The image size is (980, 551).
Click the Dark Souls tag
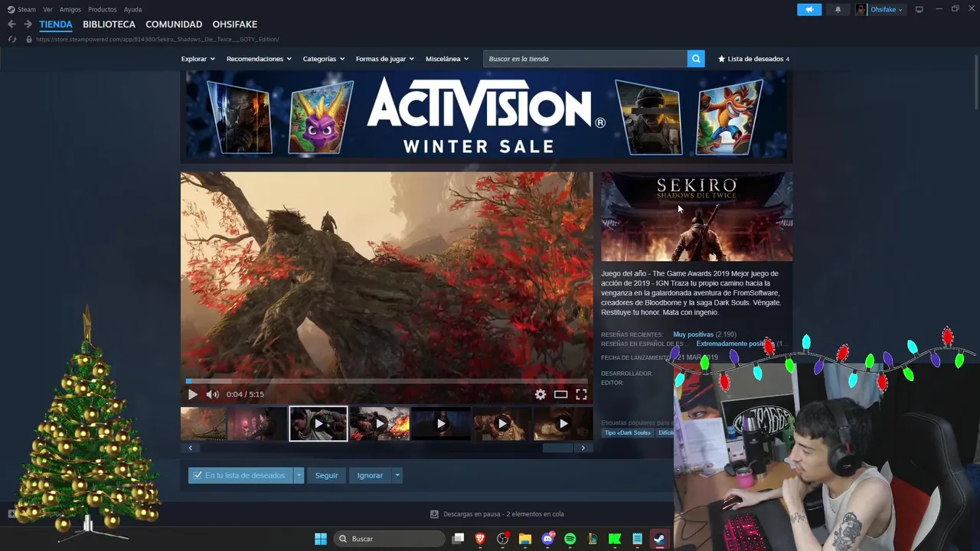coord(627,433)
